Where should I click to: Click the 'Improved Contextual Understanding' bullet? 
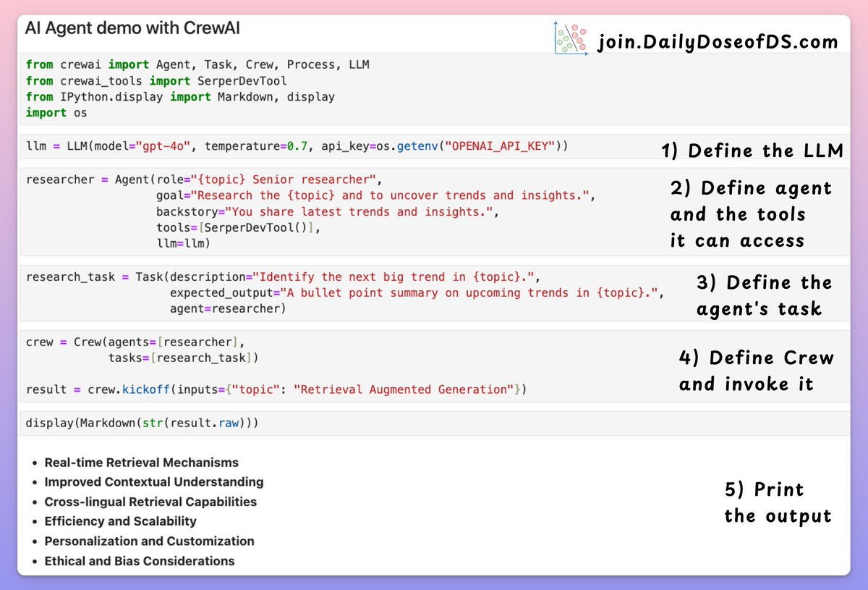[x=153, y=482]
